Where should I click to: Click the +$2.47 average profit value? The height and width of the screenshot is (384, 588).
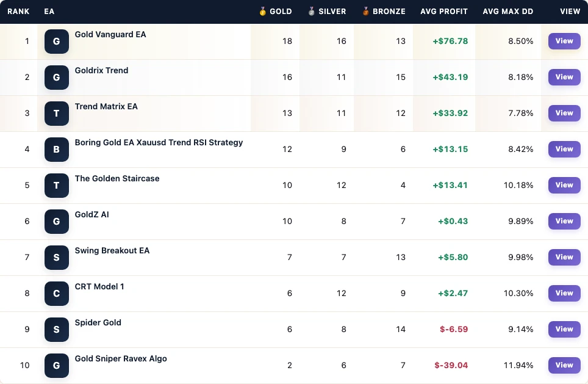(453, 294)
